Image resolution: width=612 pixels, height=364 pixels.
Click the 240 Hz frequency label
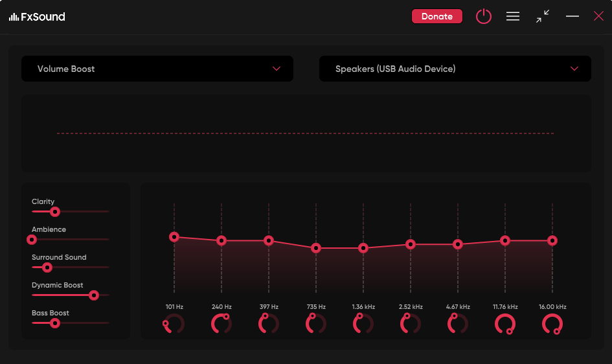coord(221,306)
